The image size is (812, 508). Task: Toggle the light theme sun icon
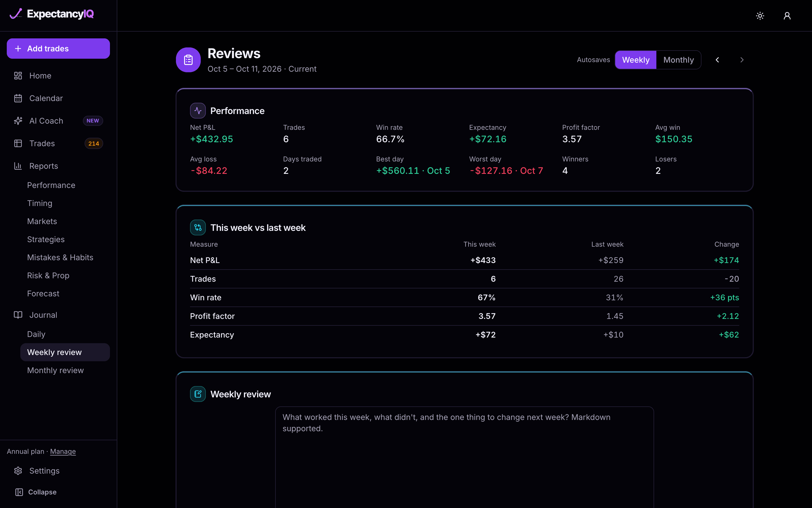click(760, 16)
